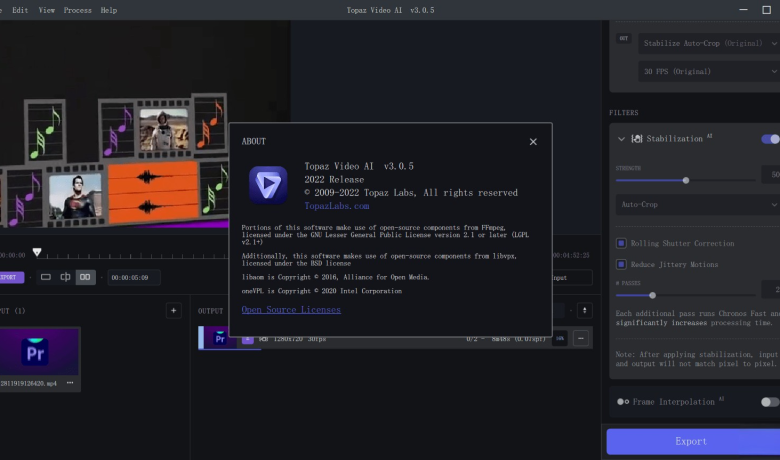Click the Frame Interpolation icon
Screen dimensions: 780x460
pos(623,402)
